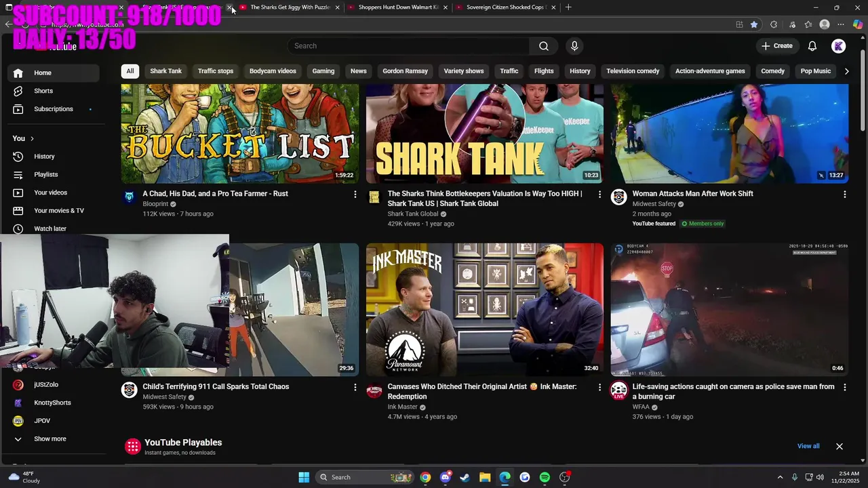Open Google Chrome from the taskbar

(x=425, y=477)
